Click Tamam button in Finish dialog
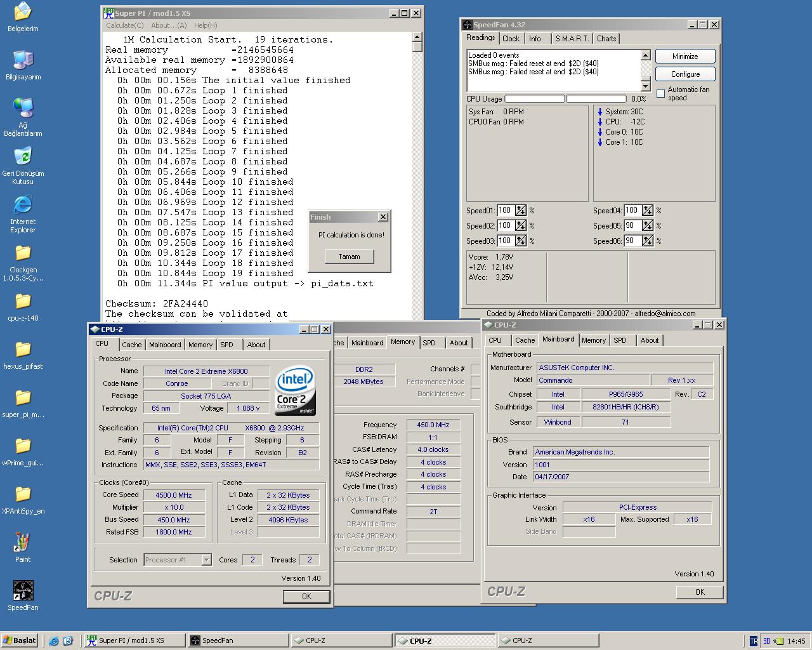The image size is (812, 650). [349, 256]
